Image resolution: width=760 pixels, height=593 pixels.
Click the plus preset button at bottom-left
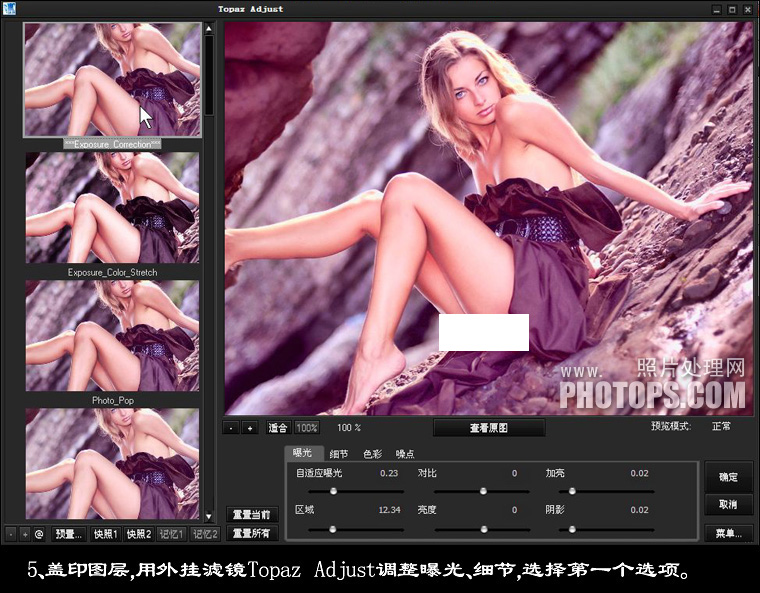[25, 534]
